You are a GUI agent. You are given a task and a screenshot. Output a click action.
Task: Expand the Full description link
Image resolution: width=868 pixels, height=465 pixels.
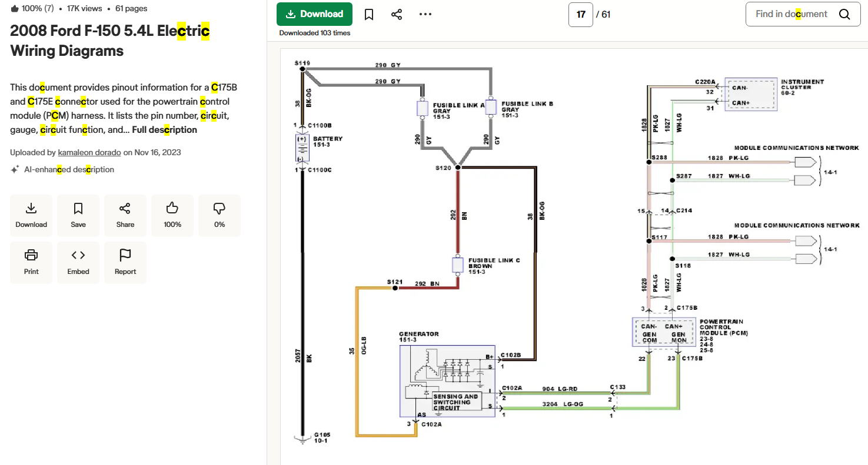(164, 130)
